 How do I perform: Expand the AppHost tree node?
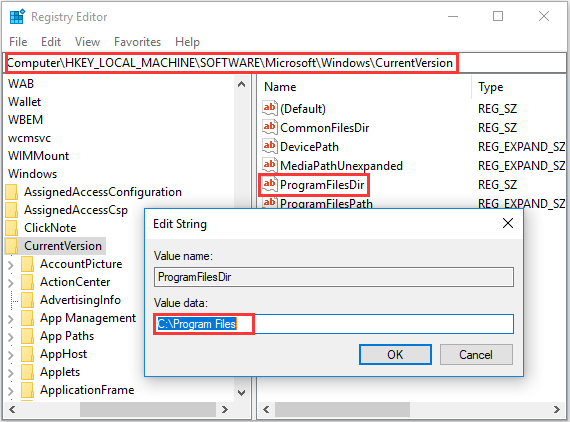pyautogui.click(x=11, y=355)
